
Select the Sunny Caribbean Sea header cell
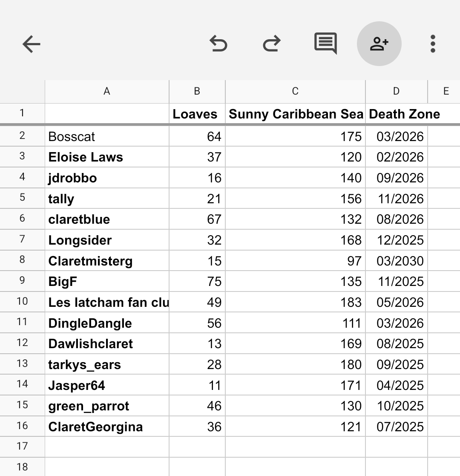295,114
